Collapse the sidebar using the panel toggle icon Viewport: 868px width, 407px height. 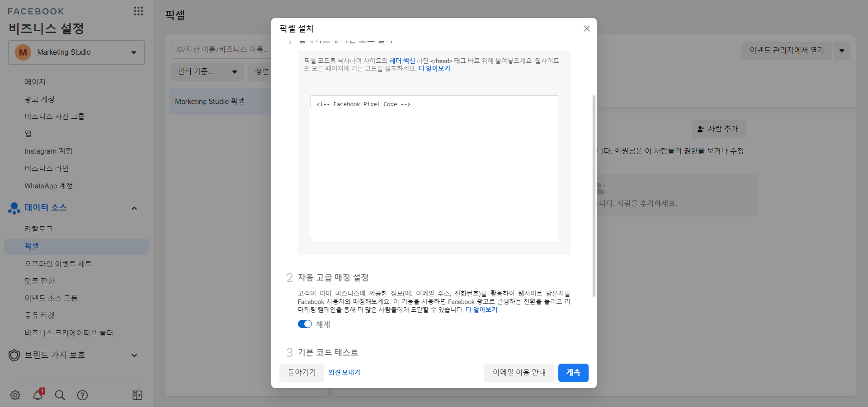[137, 395]
